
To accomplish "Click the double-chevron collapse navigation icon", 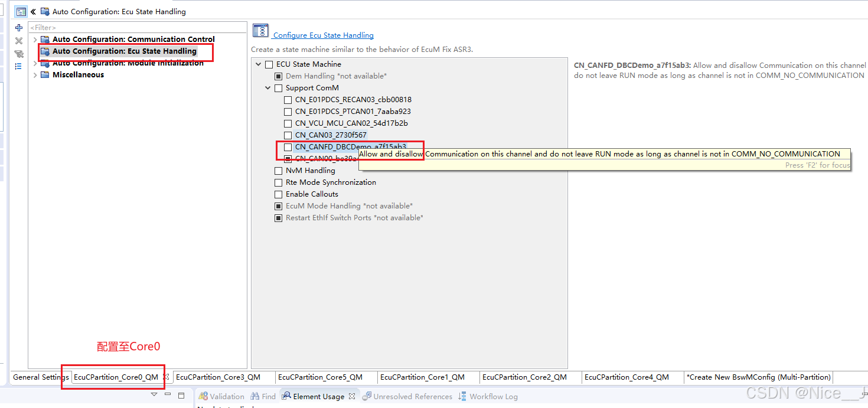I will coord(34,11).
